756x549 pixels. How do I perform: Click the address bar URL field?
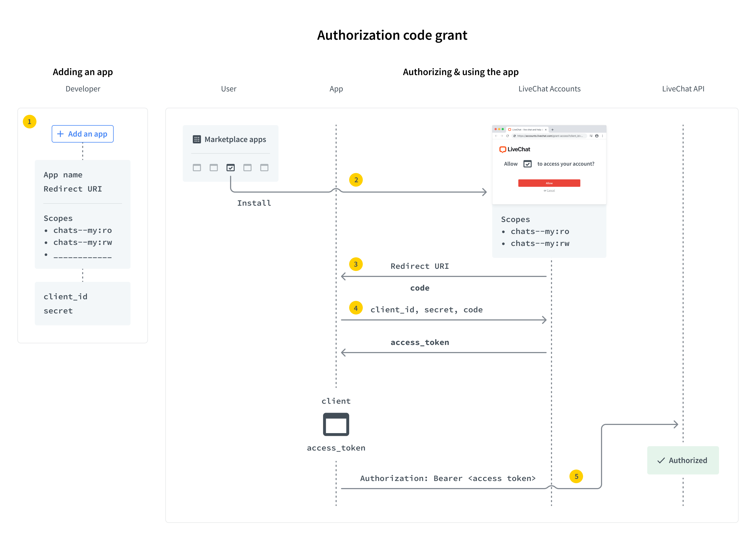pyautogui.click(x=550, y=136)
